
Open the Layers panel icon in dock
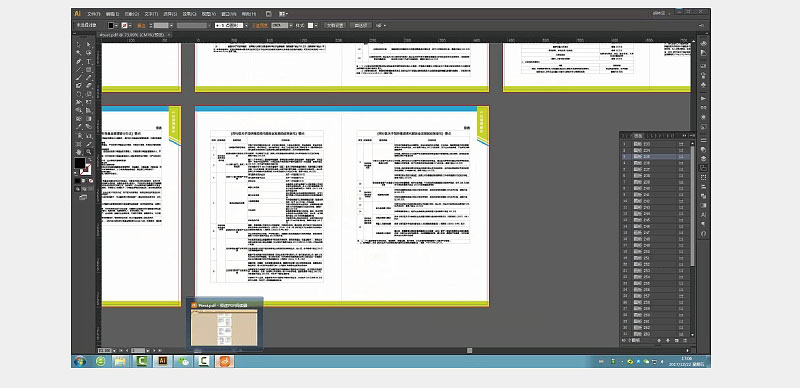pyautogui.click(x=704, y=158)
